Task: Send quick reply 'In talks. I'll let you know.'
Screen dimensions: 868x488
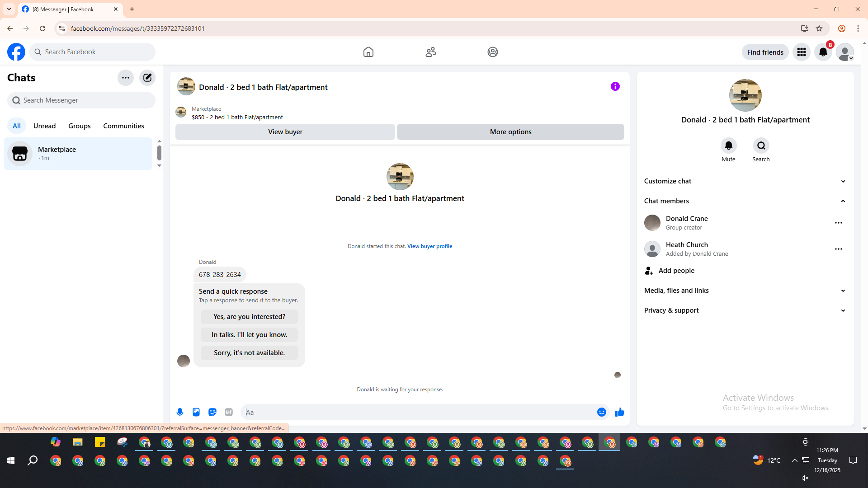Action: pos(250,335)
